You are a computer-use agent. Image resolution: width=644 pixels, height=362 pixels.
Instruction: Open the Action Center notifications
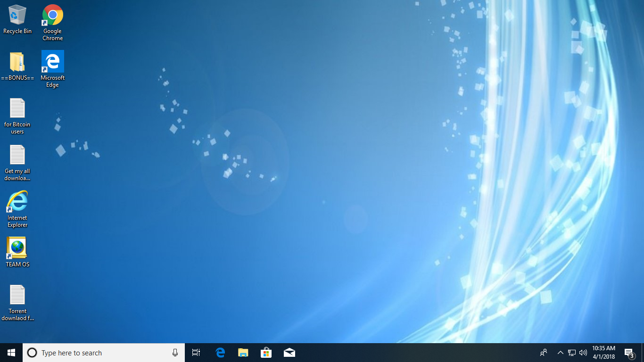pos(629,353)
